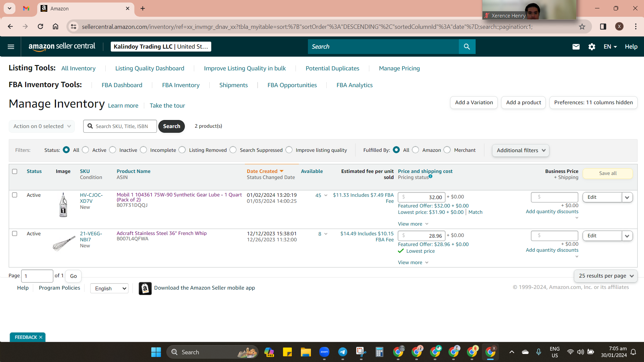644x362 pixels.
Task: Open a new browser tab
Action: point(143,8)
